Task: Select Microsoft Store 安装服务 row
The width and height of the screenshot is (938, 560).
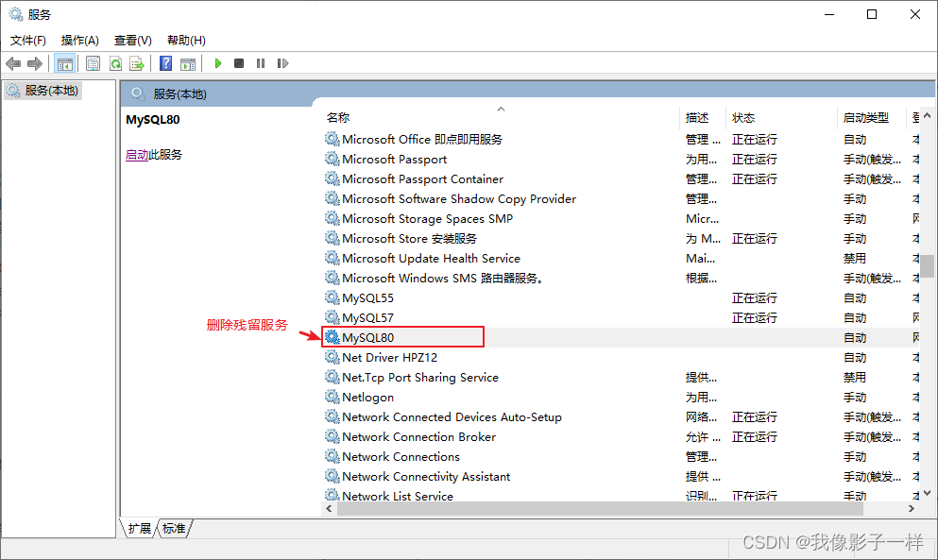Action: 621,238
